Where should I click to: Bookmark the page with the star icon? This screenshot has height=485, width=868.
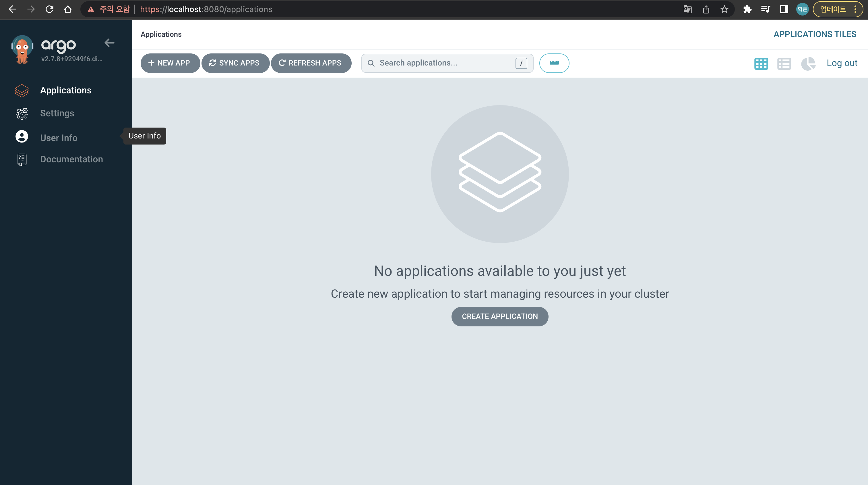pyautogui.click(x=724, y=9)
